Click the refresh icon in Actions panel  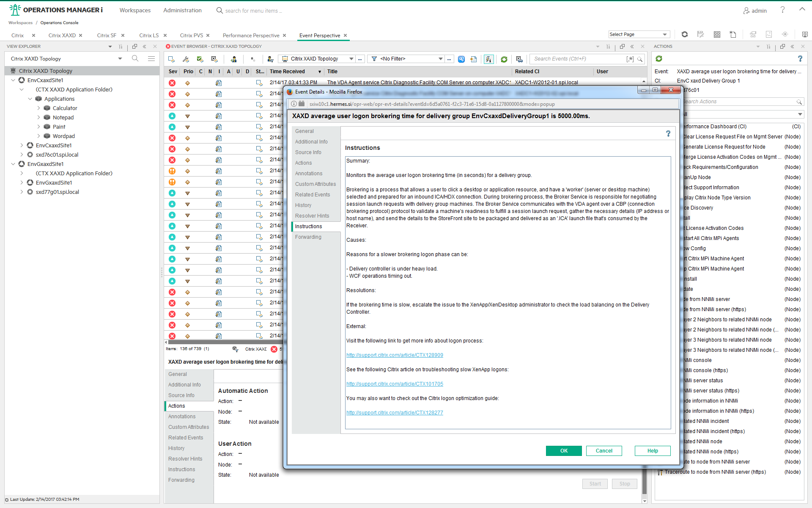point(659,59)
